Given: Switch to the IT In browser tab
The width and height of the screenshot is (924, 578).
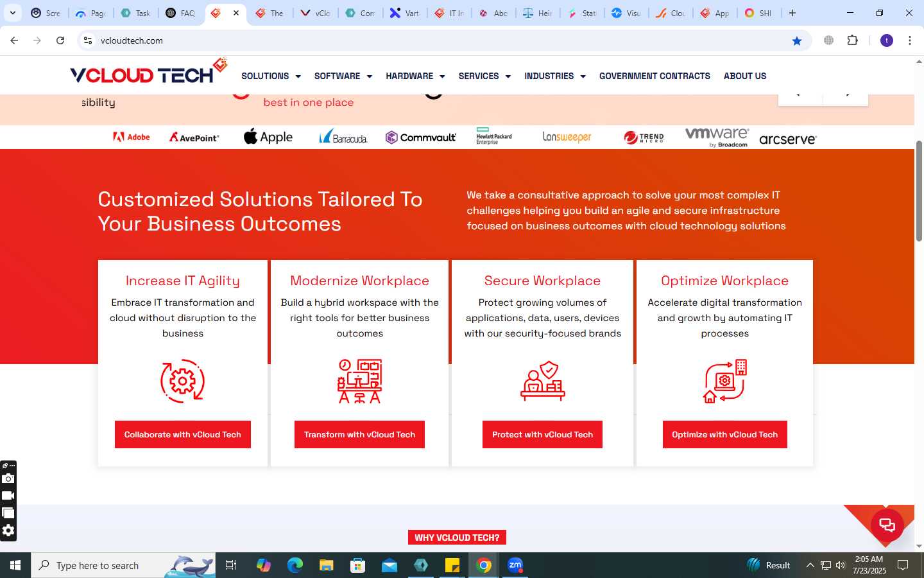Looking at the screenshot, I should (449, 13).
